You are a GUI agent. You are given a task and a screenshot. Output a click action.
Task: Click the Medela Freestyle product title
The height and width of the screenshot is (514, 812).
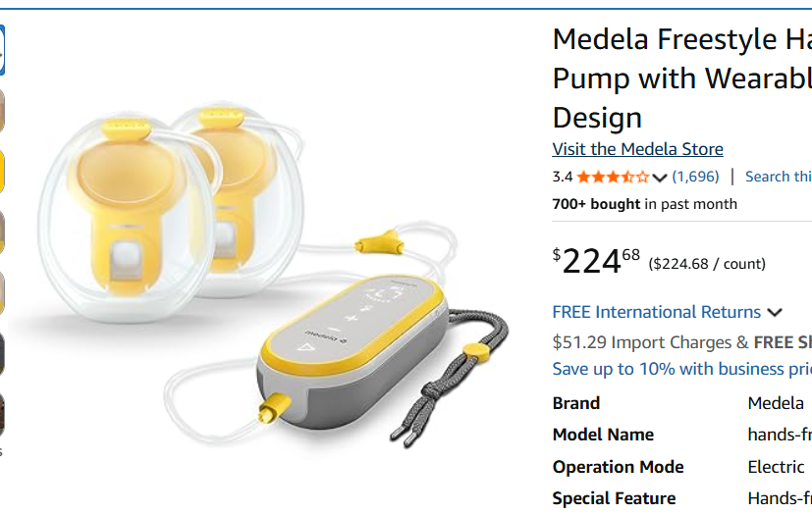click(x=682, y=78)
